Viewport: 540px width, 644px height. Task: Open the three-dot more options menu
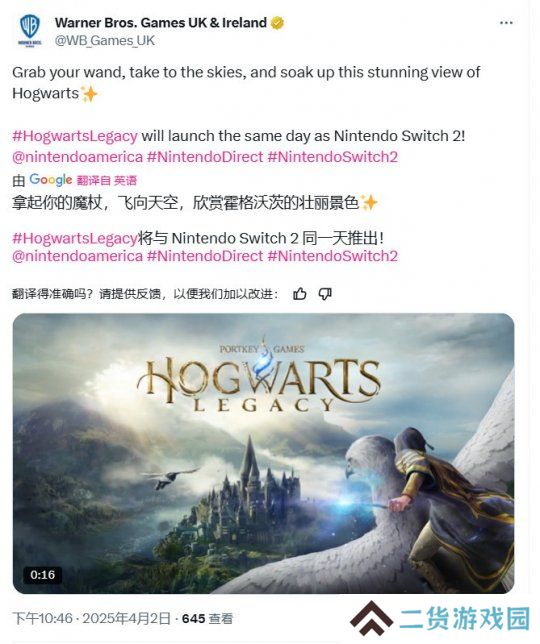coord(506,23)
